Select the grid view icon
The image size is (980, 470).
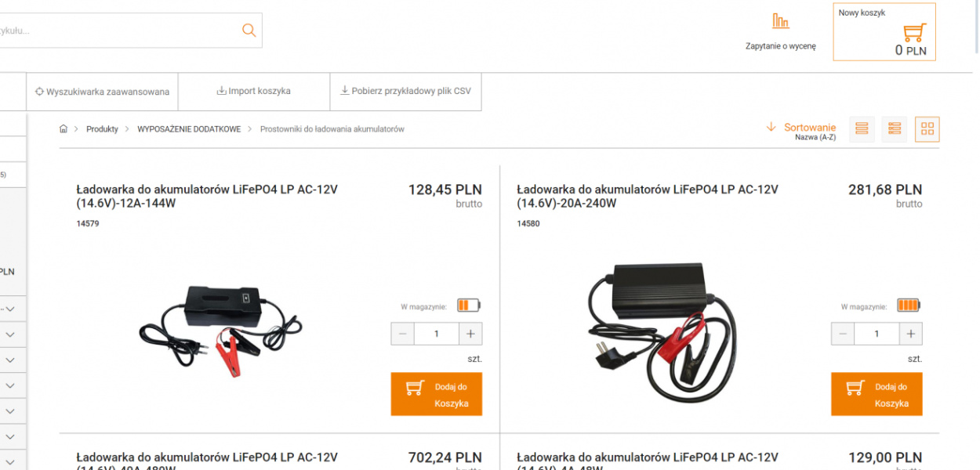927,128
